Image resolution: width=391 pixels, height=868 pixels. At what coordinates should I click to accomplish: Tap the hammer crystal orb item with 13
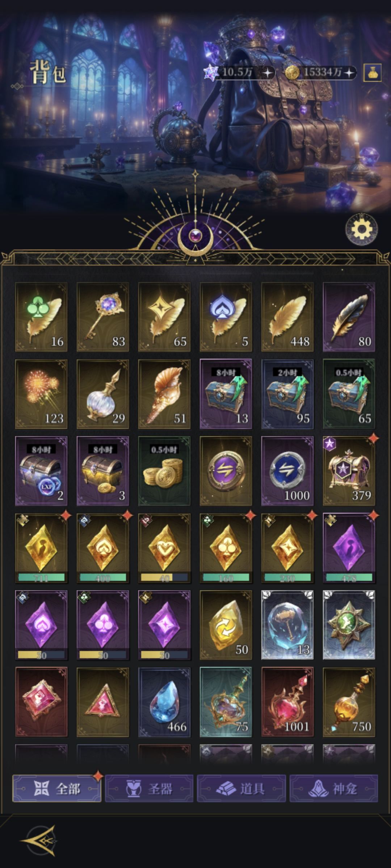coord(287,625)
